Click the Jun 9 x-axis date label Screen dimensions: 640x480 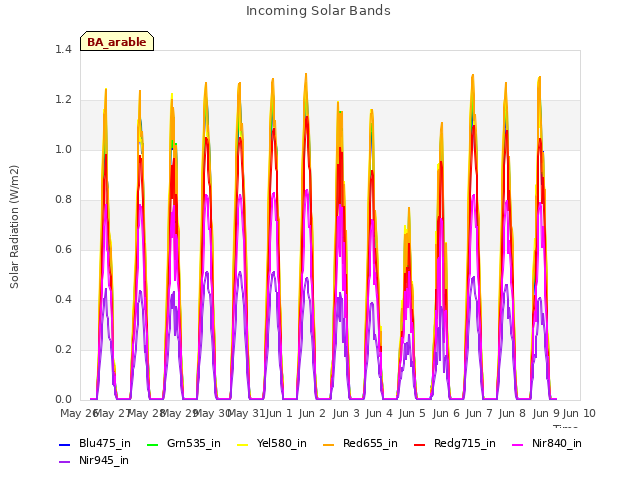tap(546, 413)
